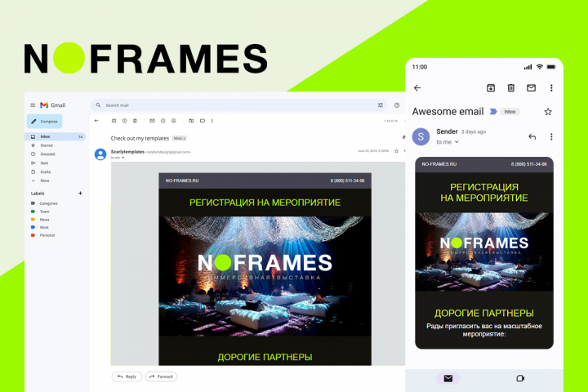The height and width of the screenshot is (392, 588).
Task: Star the Awesome email on mobile
Action: coord(548,111)
